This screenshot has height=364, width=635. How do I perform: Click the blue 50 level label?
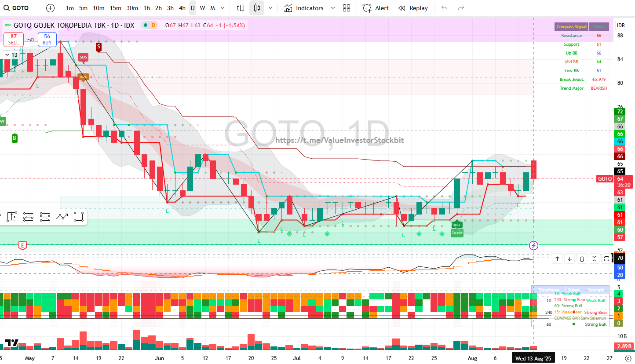[x=620, y=267]
